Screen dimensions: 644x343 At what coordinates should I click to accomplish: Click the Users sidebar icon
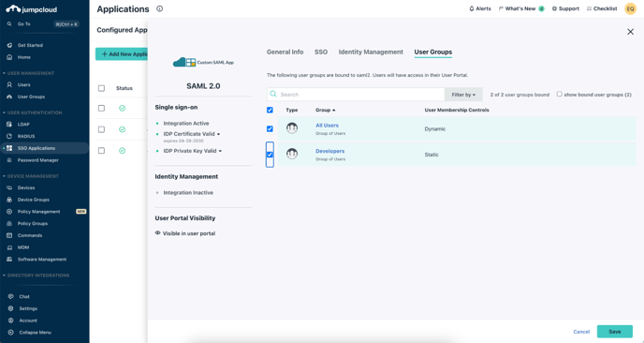(9, 84)
